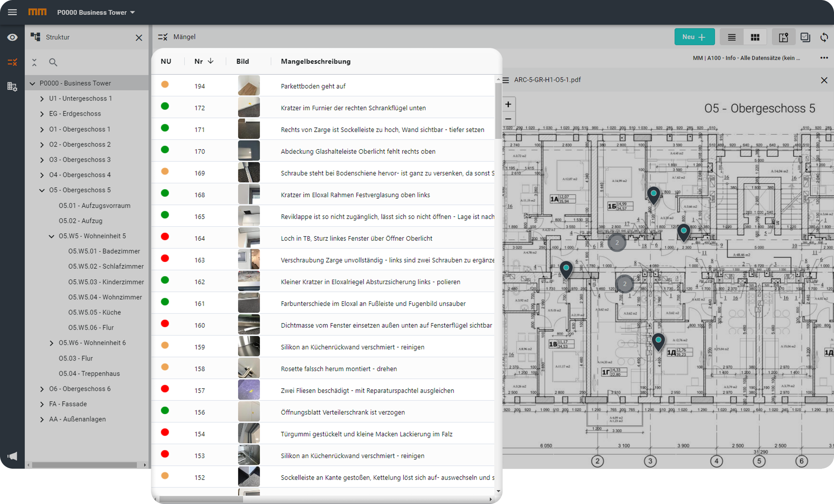Image resolution: width=834 pixels, height=504 pixels.
Task: Open the hamburger main menu
Action: 12,12
